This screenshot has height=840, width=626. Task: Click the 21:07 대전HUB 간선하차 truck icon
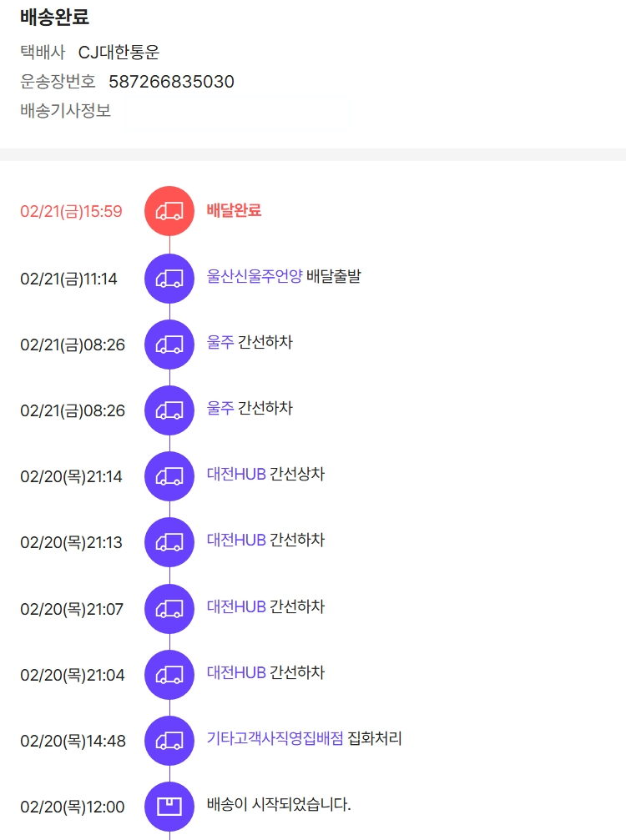point(169,609)
